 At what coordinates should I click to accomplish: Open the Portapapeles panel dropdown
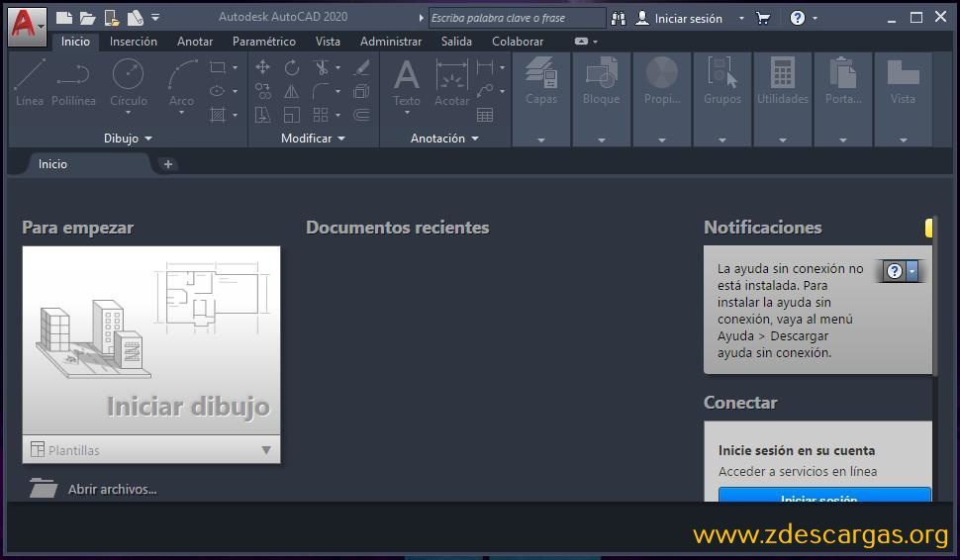point(843,140)
